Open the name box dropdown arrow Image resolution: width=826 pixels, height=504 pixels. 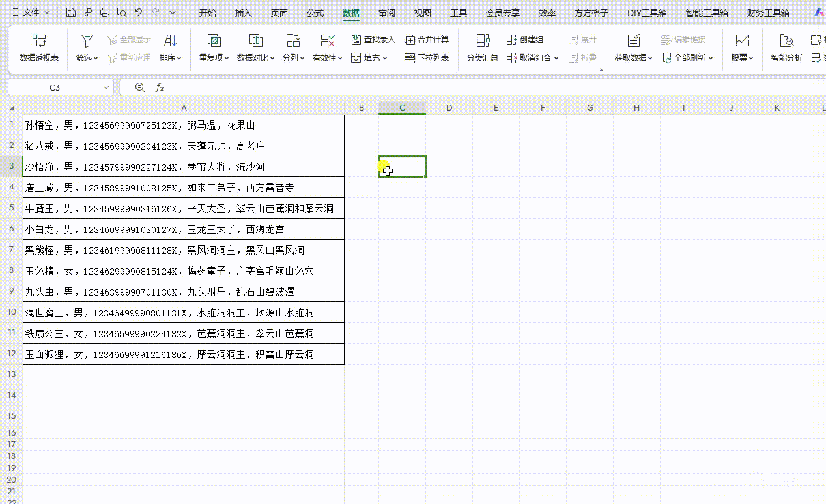[106, 87]
